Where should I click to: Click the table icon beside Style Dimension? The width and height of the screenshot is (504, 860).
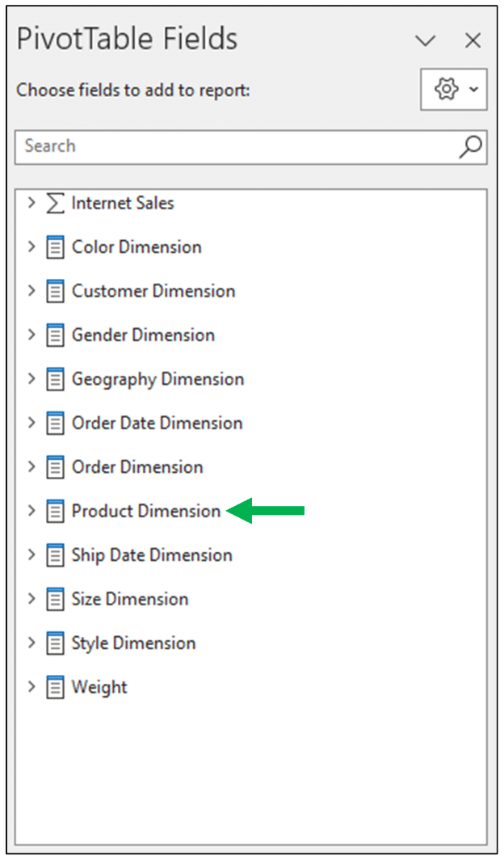[53, 643]
